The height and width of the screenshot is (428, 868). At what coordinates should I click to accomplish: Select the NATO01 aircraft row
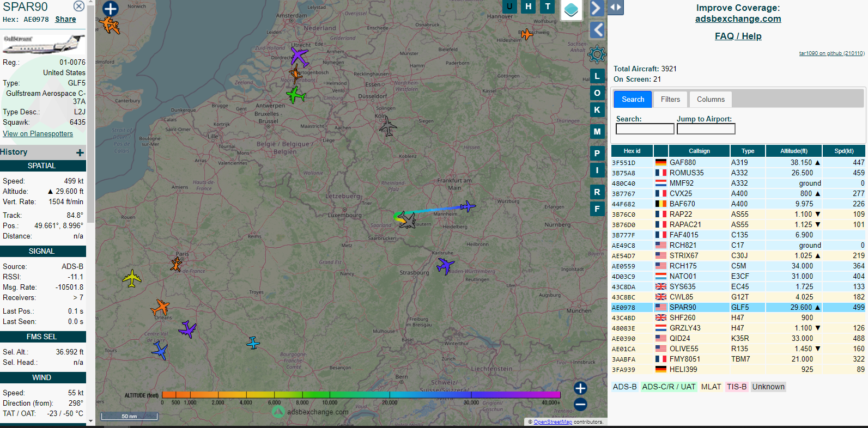tap(738, 276)
